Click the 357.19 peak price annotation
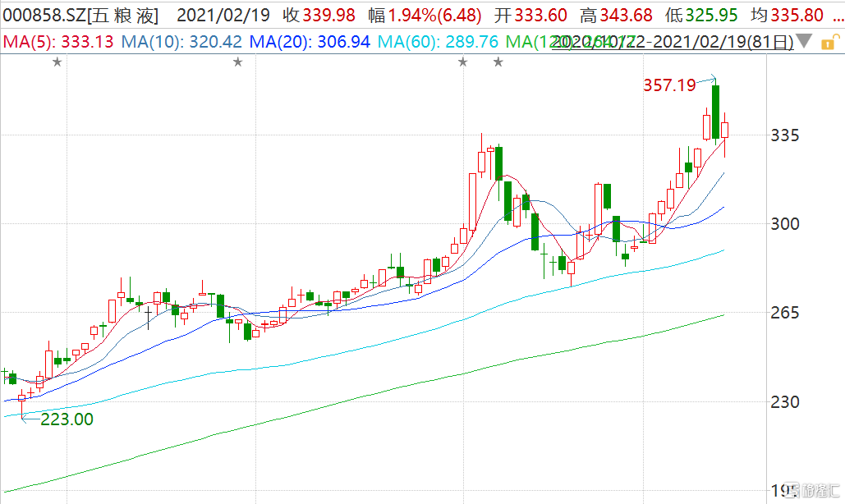Screen dimensions: 845x504 click(x=669, y=85)
